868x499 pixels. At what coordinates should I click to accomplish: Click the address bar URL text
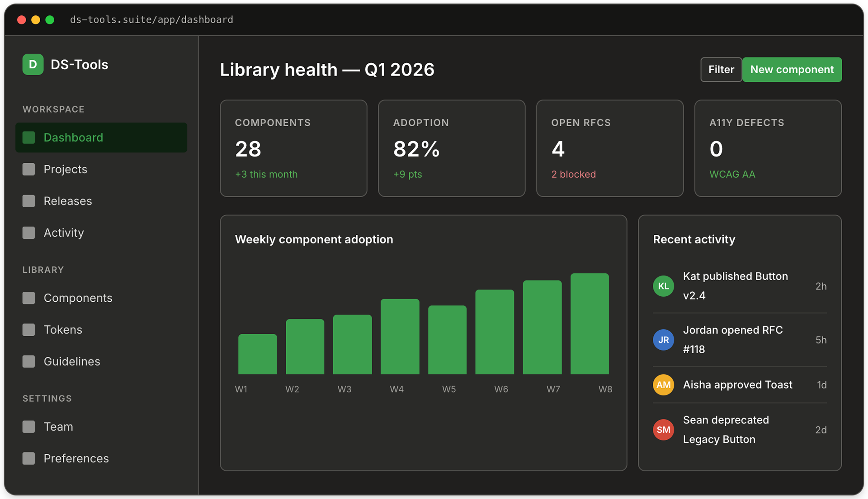tap(151, 19)
